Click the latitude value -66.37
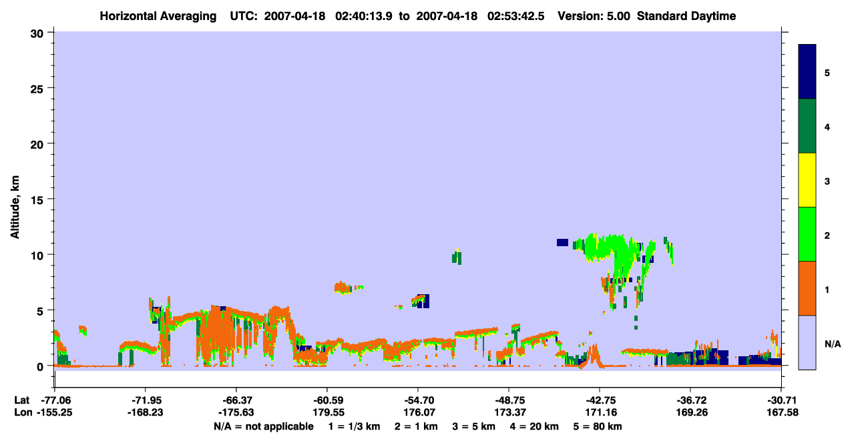 pyautogui.click(x=236, y=400)
